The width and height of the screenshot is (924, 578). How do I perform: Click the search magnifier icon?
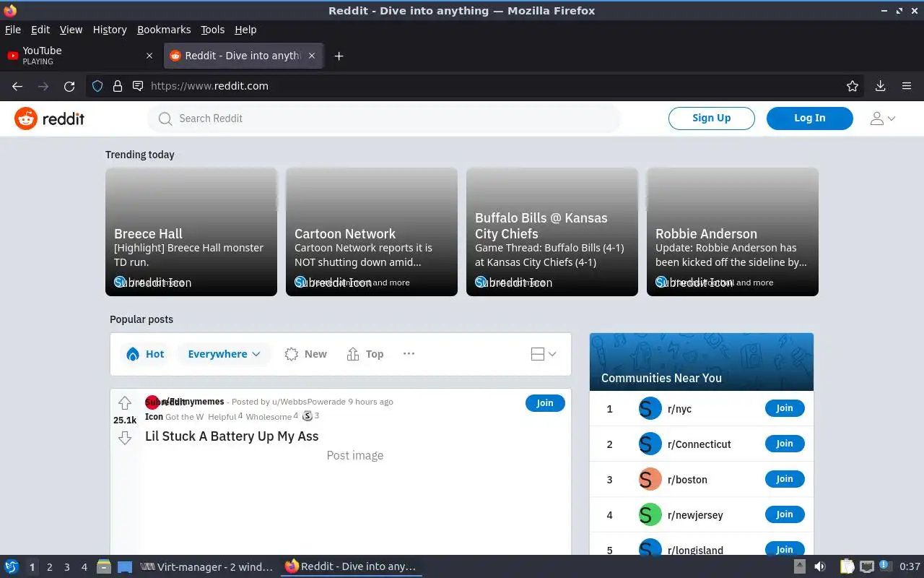coord(165,118)
